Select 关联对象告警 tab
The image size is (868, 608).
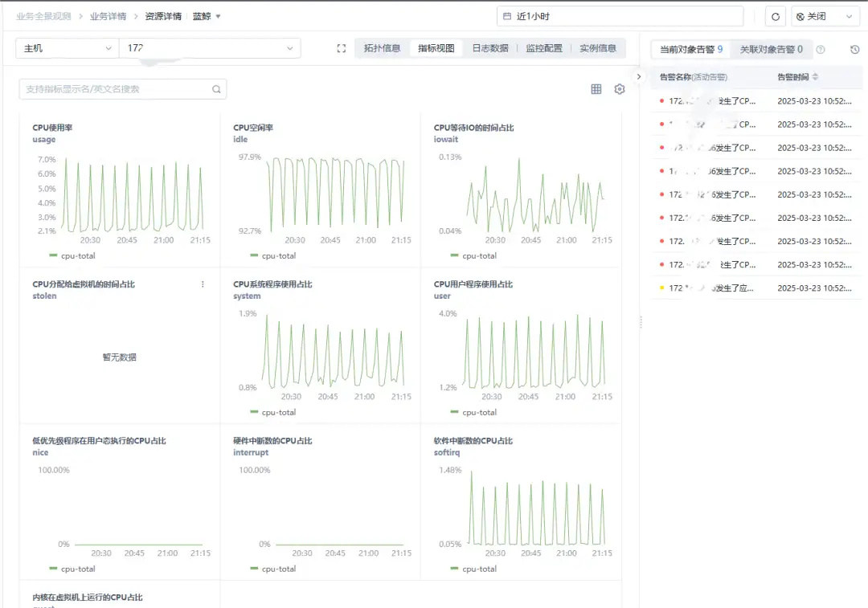(771, 49)
